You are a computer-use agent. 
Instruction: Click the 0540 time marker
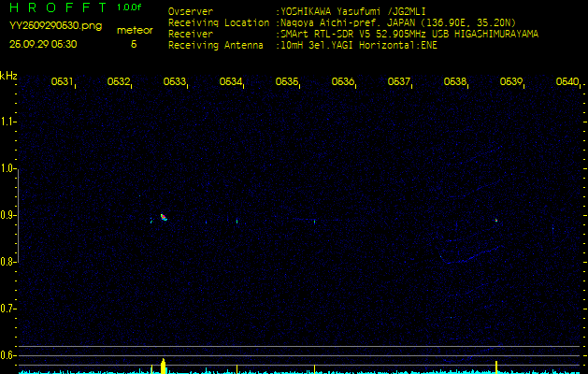click(x=567, y=81)
